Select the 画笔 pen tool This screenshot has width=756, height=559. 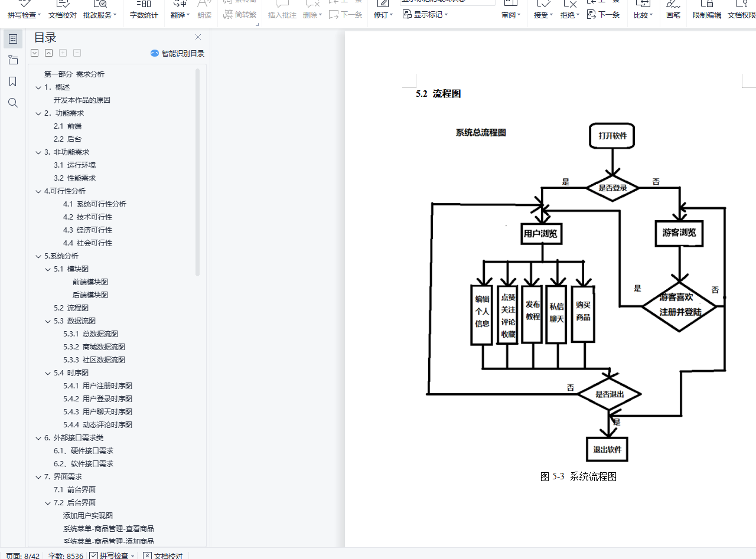click(673, 10)
